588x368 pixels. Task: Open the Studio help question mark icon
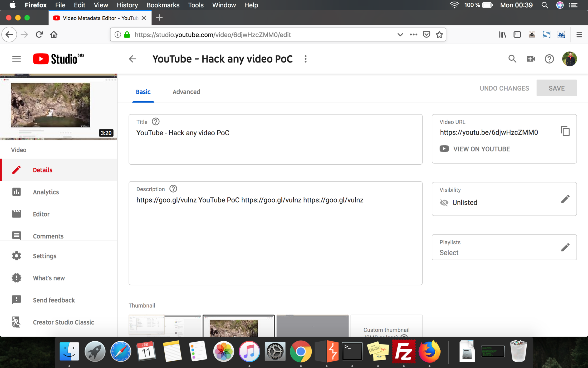tap(549, 59)
